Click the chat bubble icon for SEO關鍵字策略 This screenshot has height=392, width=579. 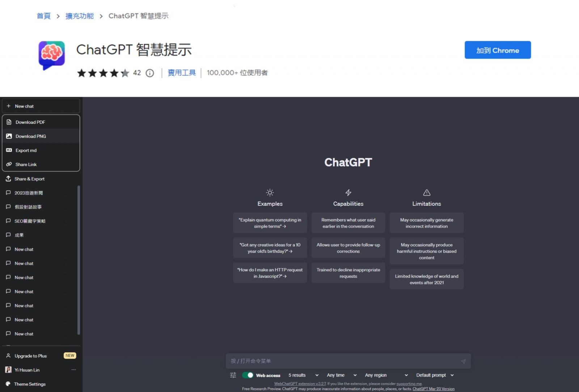point(8,221)
